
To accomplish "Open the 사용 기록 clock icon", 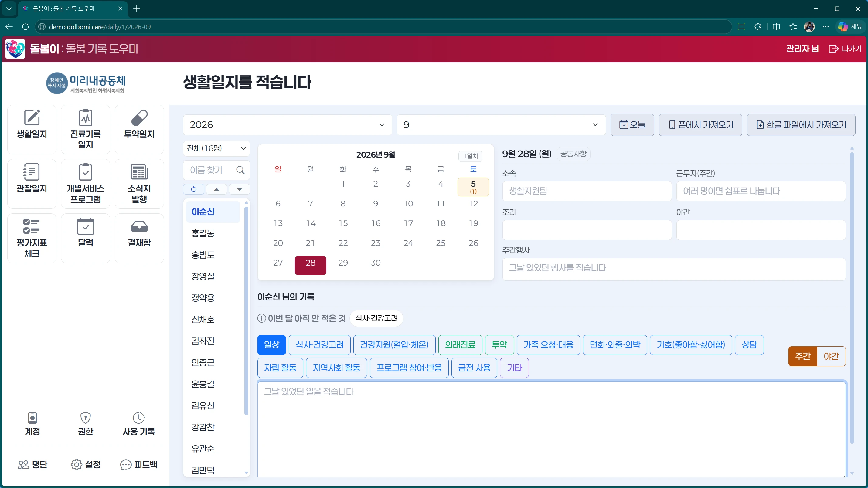I will click(x=139, y=424).
